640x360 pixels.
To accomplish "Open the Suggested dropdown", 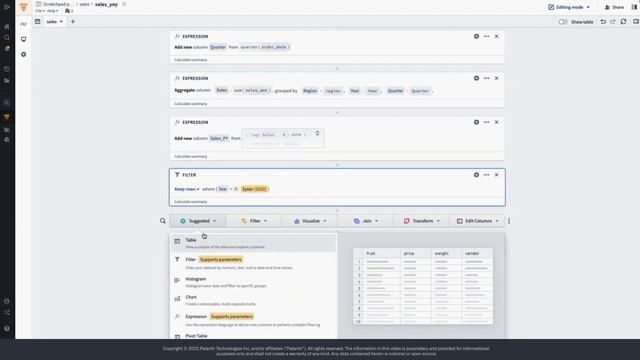I will (198, 221).
